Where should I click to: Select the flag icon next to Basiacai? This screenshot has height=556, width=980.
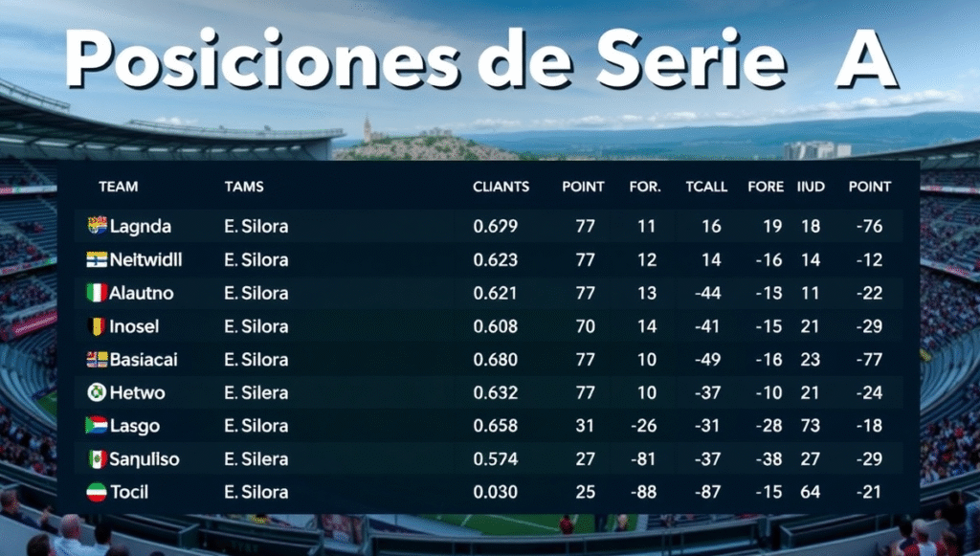pos(97,360)
